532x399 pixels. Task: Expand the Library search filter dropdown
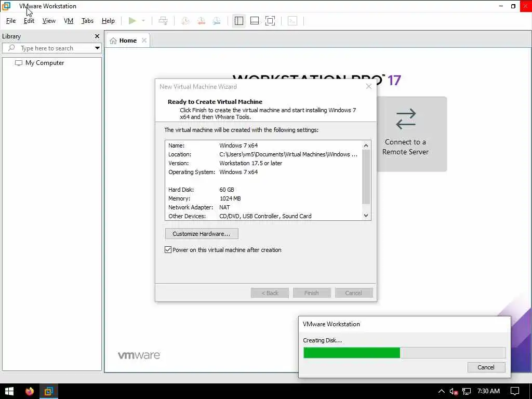pyautogui.click(x=97, y=48)
